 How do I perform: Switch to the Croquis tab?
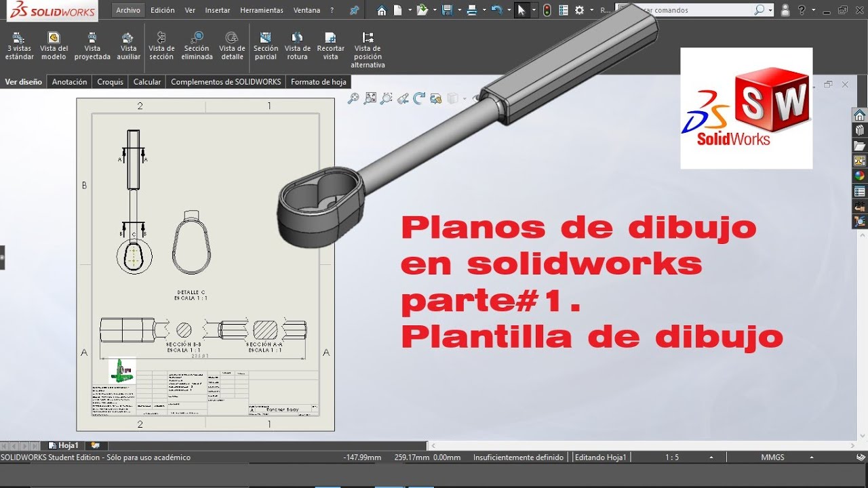[111, 82]
